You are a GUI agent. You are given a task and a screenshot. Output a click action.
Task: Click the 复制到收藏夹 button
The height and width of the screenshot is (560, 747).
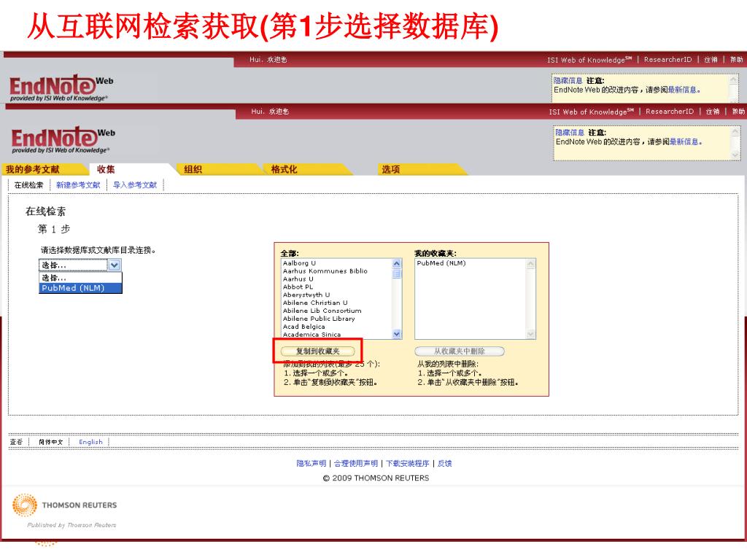318,351
